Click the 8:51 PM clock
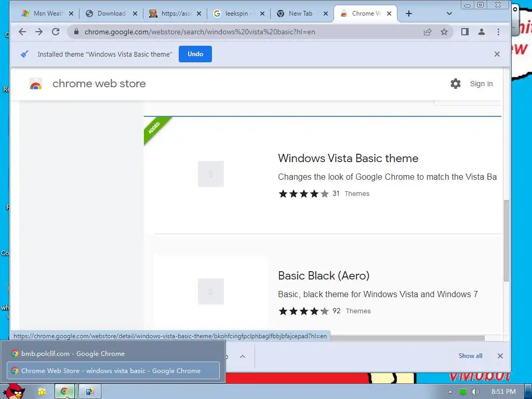 503,392
